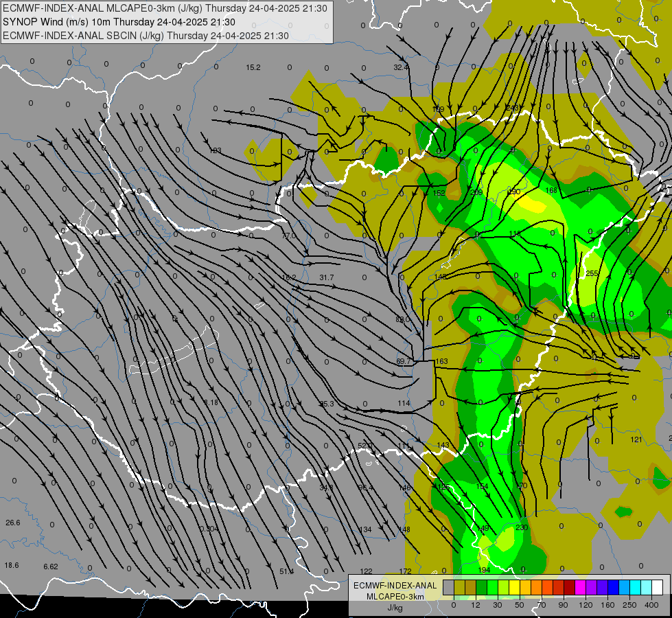Click the map value 96.4

coord(366,488)
